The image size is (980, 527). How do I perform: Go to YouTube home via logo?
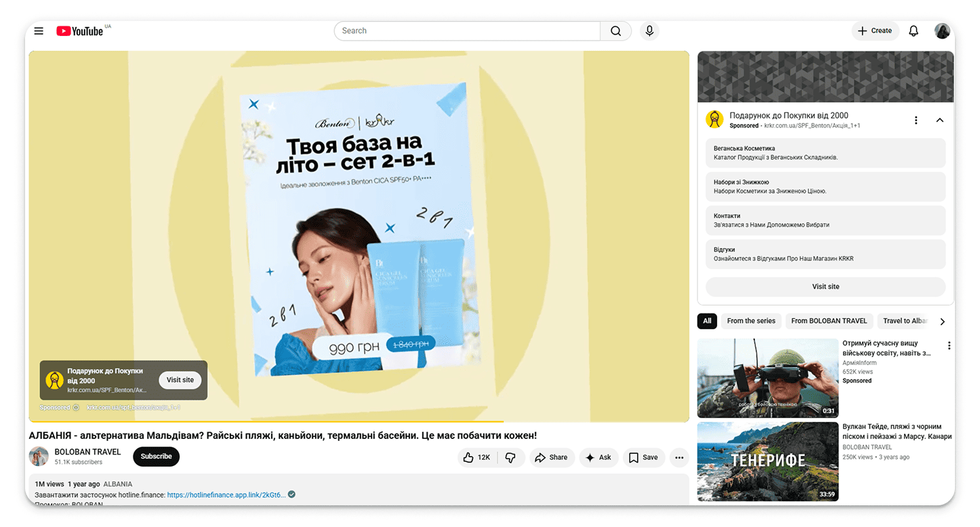tap(80, 31)
